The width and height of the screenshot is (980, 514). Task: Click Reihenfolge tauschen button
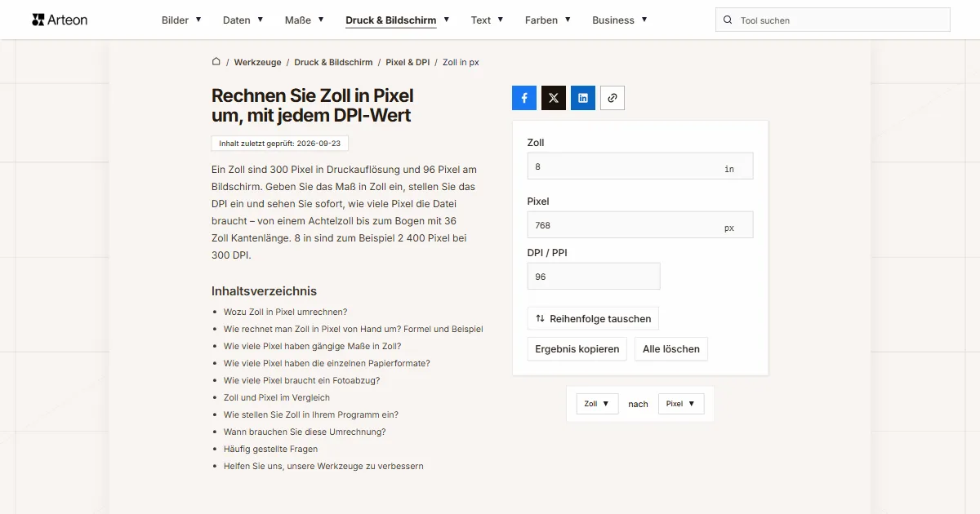point(593,318)
